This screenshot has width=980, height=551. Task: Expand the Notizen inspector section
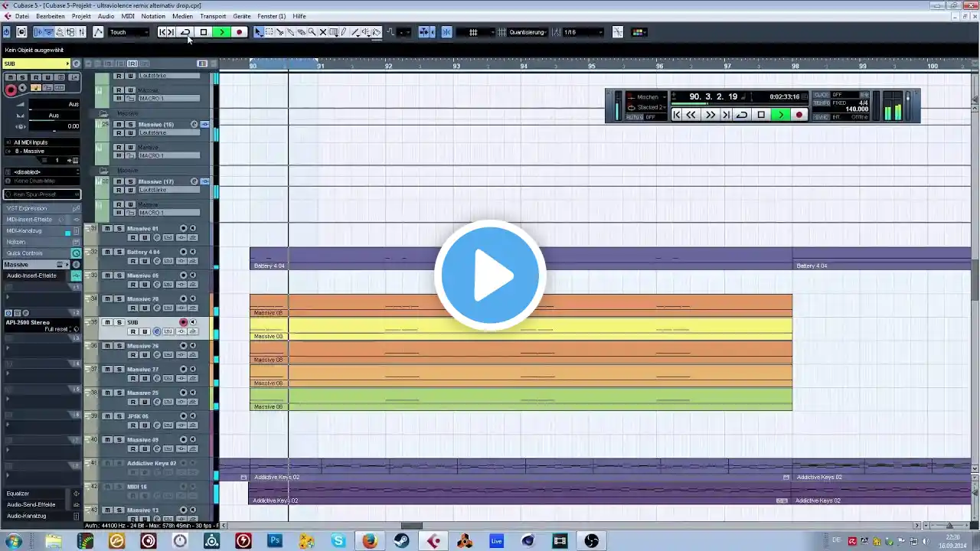click(42, 242)
